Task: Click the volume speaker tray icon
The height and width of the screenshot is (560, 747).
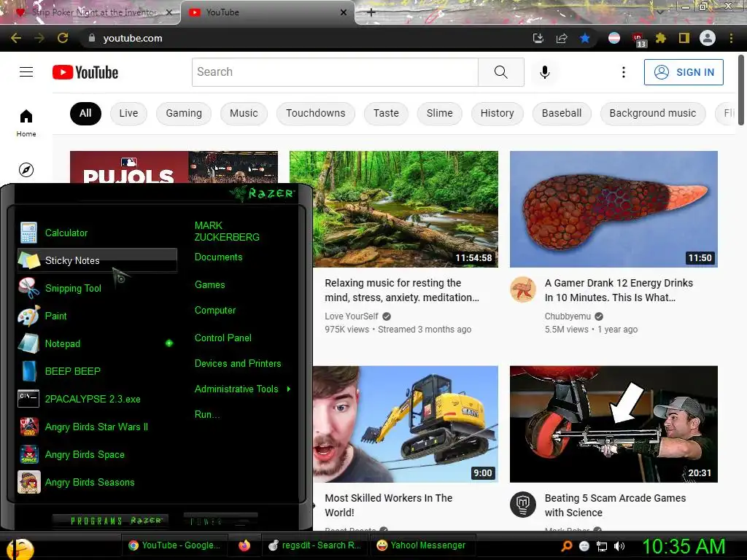Action: (619, 546)
